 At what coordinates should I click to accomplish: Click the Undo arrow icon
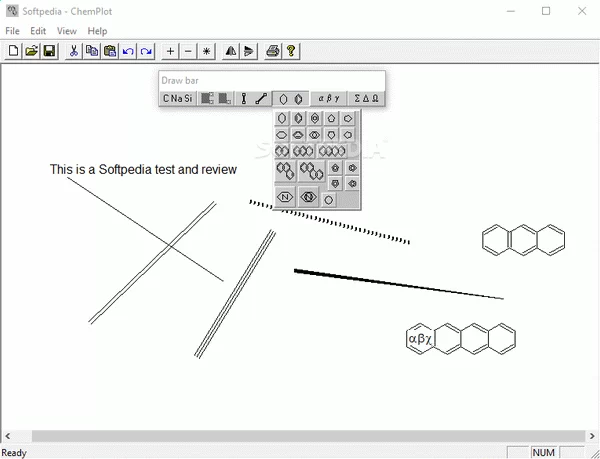(x=128, y=50)
